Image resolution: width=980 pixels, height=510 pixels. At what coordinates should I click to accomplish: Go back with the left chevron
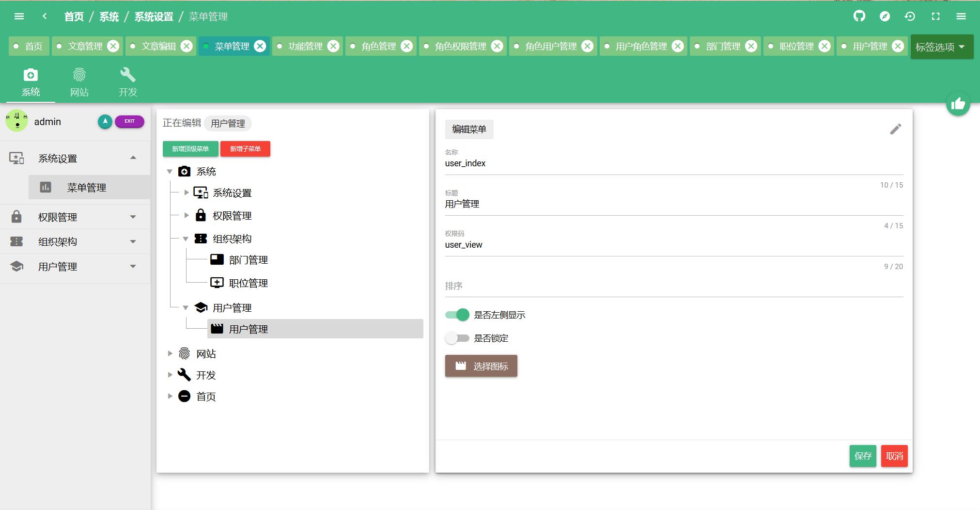[45, 16]
